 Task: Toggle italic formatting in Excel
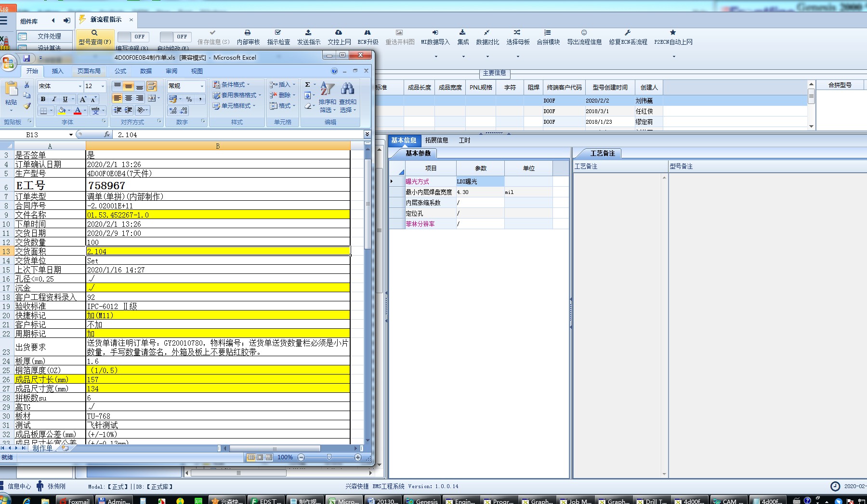click(x=54, y=99)
